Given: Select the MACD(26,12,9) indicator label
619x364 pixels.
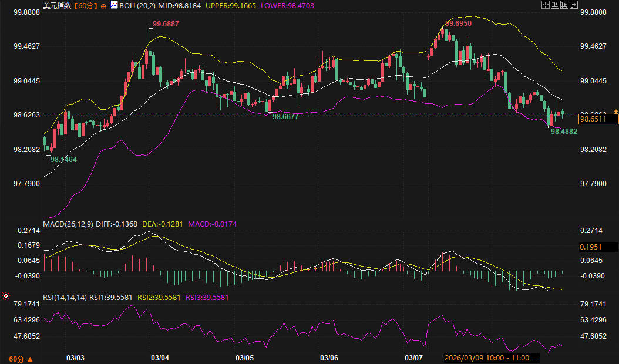Looking at the screenshot, I should [x=68, y=224].
